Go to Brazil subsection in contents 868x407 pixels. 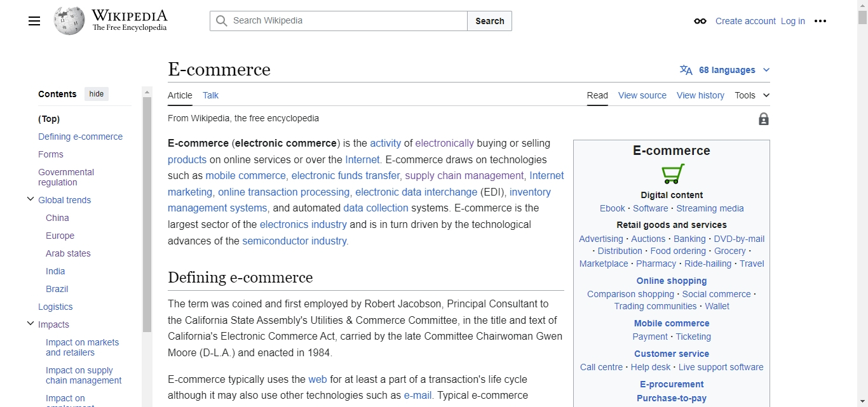click(x=57, y=289)
